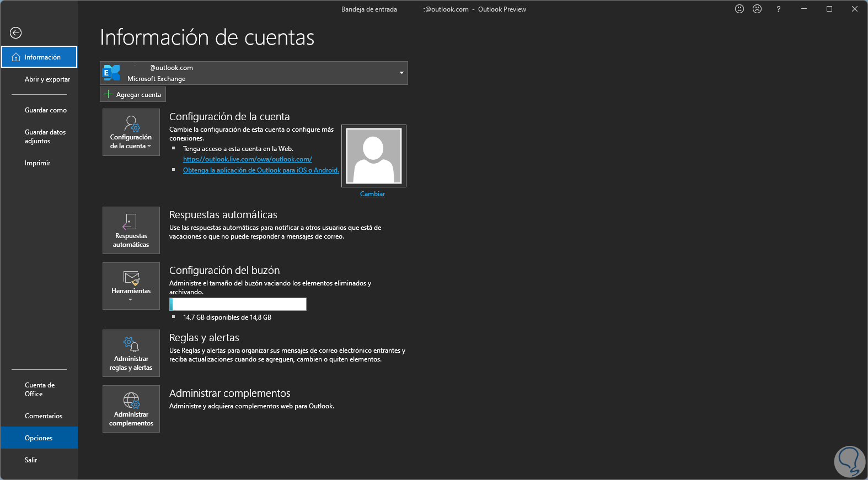Click the Información de cuentas title
868x480 pixels.
[x=207, y=37]
